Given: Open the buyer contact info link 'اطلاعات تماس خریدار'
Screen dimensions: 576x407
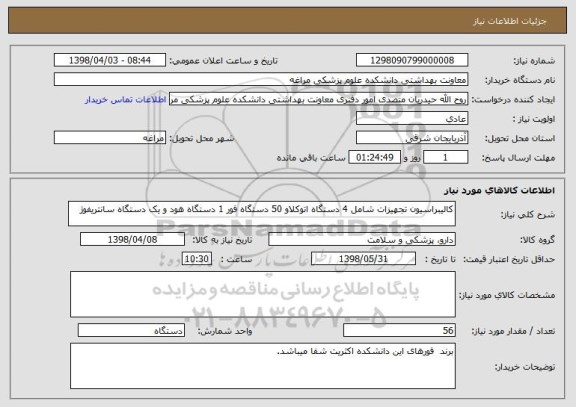Looking at the screenshot, I should [x=126, y=100].
